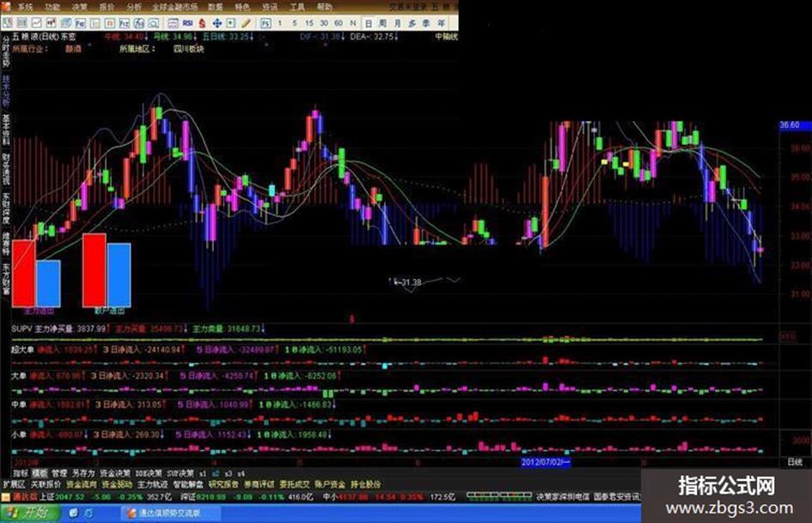812x523 pixels.
Task: Click the RSI indicator toolbar icon
Action: [187, 23]
